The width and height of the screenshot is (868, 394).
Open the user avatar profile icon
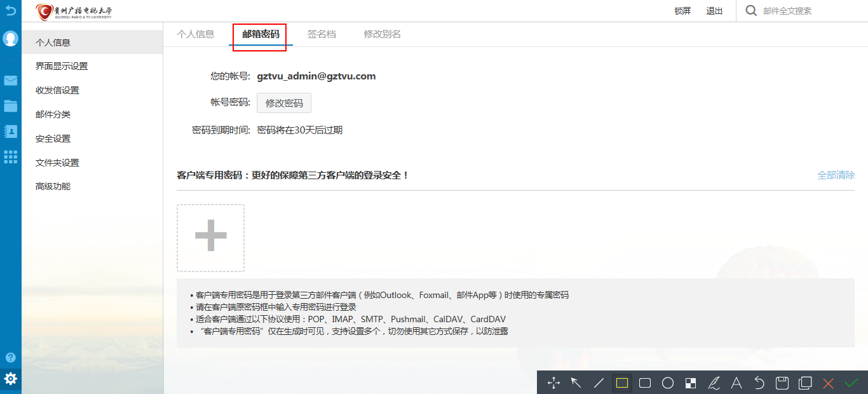click(10, 38)
